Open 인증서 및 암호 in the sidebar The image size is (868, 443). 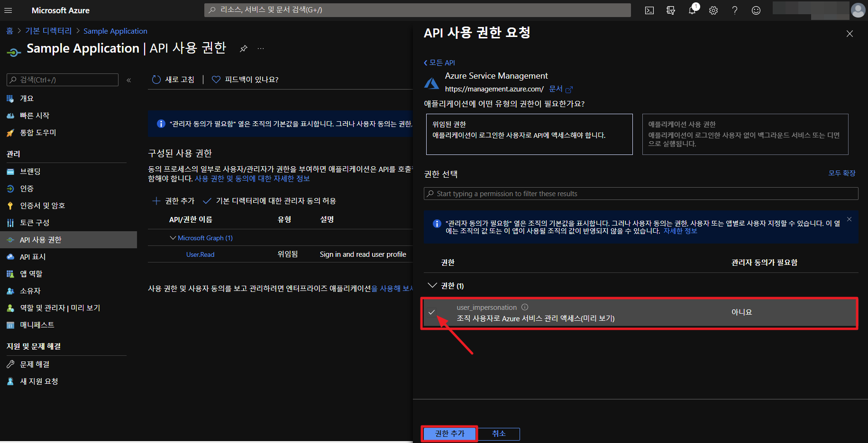click(42, 206)
